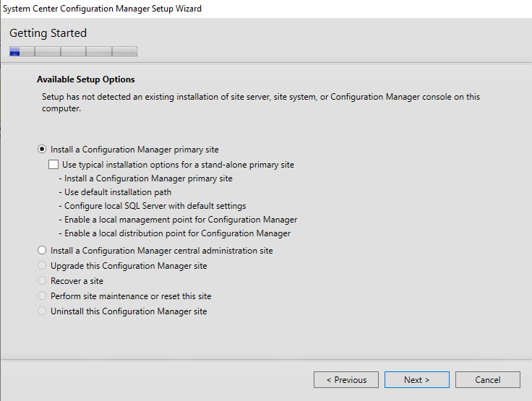Click the Available Setup Options heading
The image size is (532, 401).
coord(86,79)
